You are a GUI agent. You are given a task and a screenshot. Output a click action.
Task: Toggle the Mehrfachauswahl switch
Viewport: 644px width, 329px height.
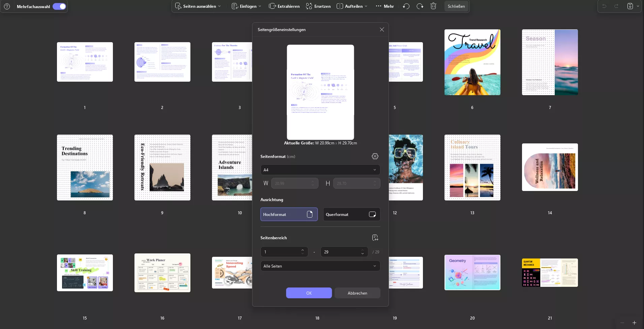coord(59,6)
